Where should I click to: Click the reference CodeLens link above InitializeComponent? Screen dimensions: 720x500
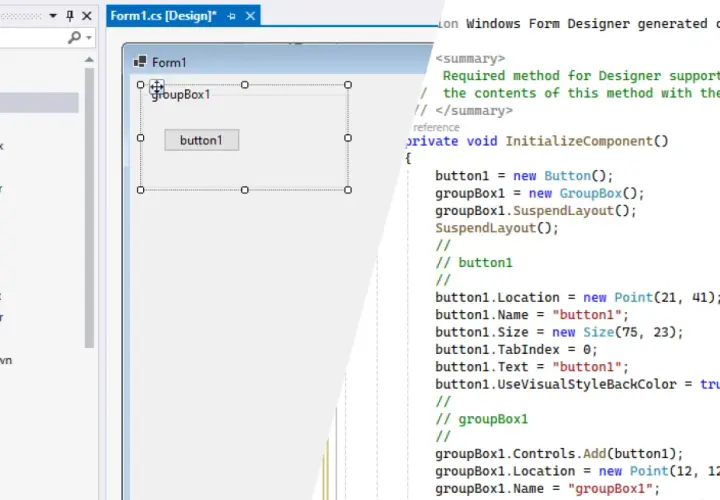click(436, 127)
